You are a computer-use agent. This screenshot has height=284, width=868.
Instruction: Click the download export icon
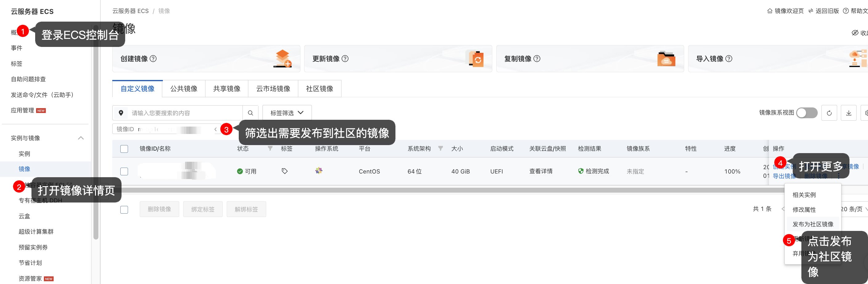[x=849, y=113]
